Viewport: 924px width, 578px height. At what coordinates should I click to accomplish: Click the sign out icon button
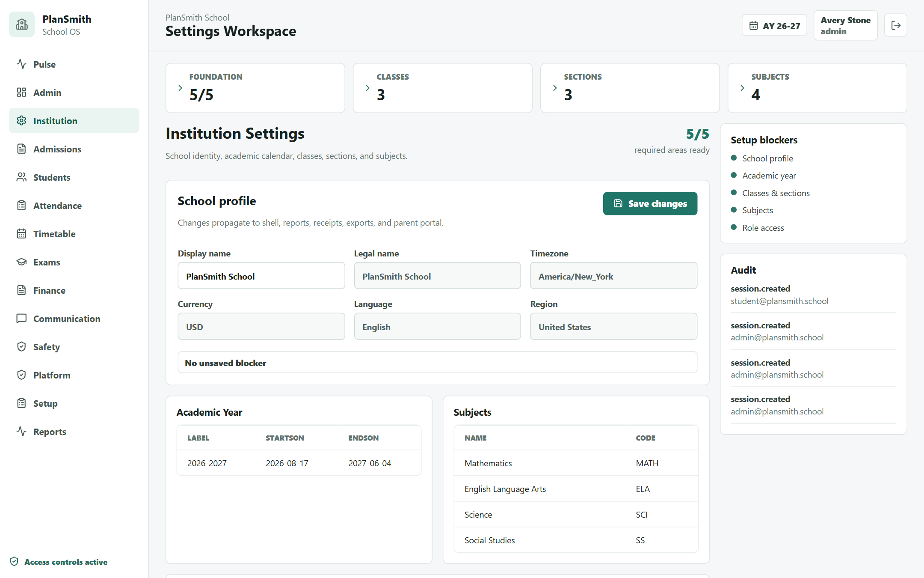pyautogui.click(x=896, y=26)
